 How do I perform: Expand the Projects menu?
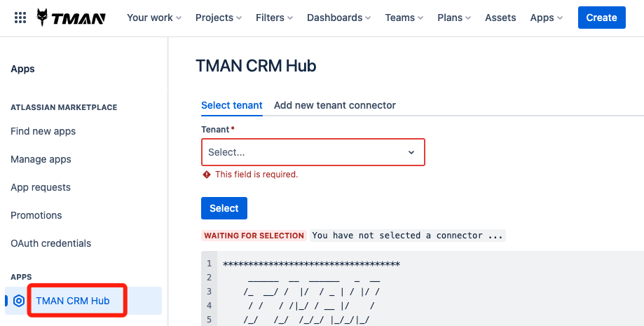[219, 18]
